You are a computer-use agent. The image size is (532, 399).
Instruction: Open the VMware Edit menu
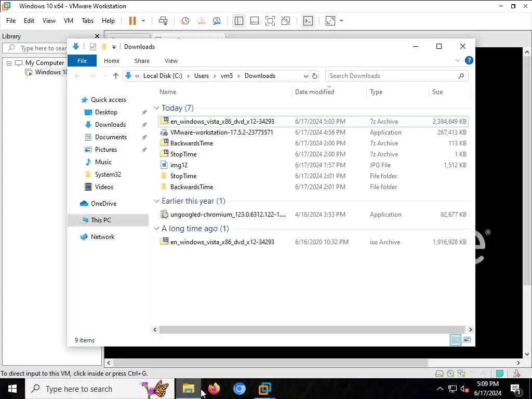click(x=29, y=21)
